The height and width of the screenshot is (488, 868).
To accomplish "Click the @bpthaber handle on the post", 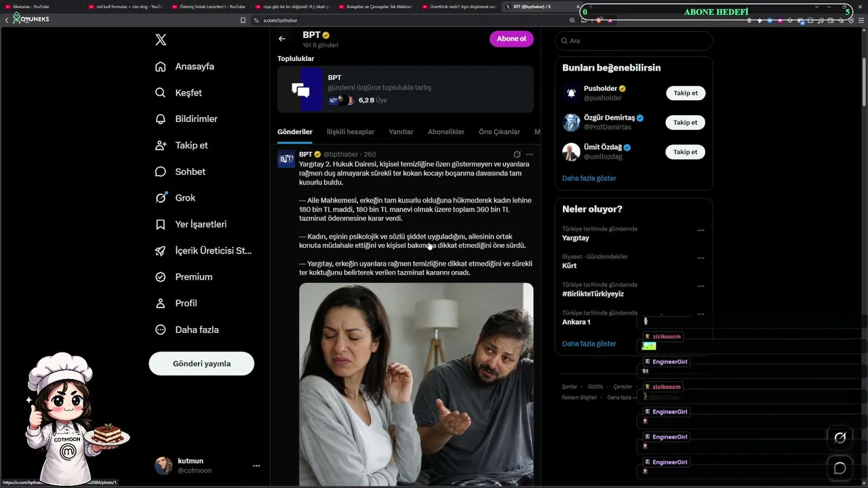I will (x=340, y=155).
